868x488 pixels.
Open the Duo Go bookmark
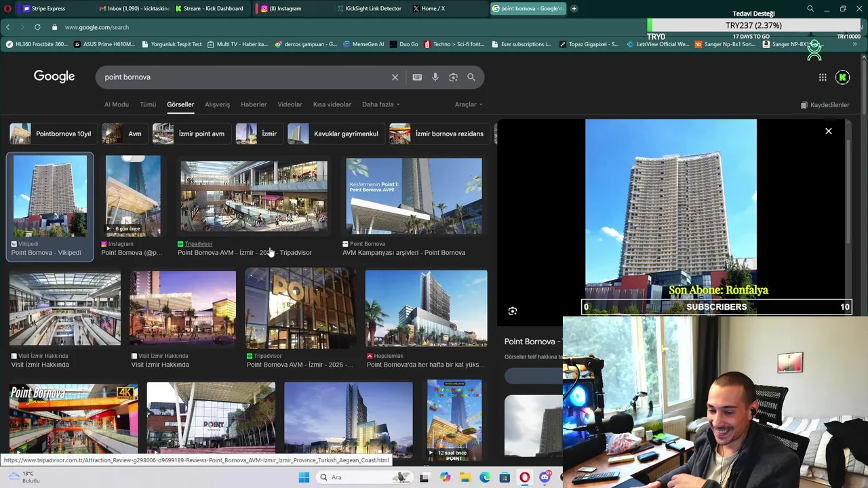[404, 44]
